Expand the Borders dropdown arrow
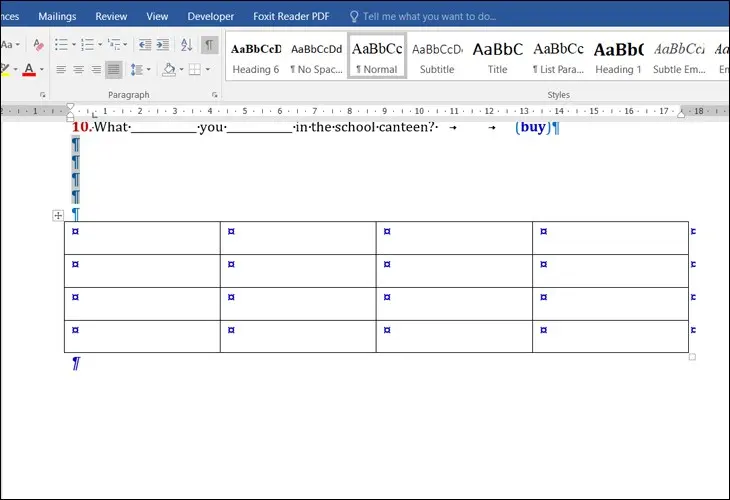Viewport: 730px width, 500px height. click(207, 70)
